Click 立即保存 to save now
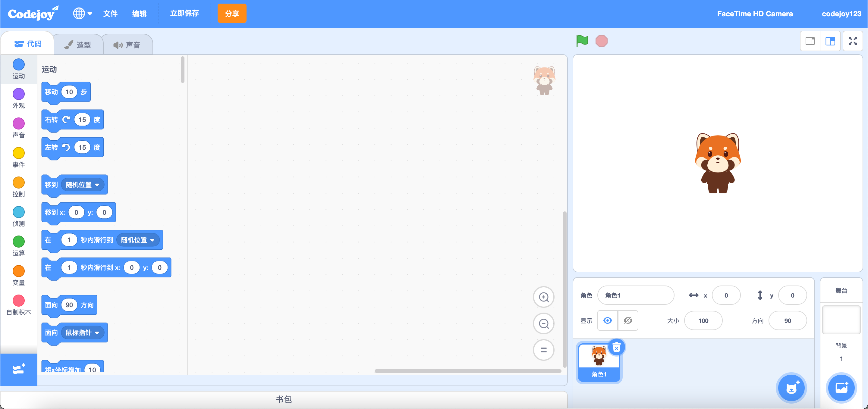This screenshot has height=409, width=868. 184,14
